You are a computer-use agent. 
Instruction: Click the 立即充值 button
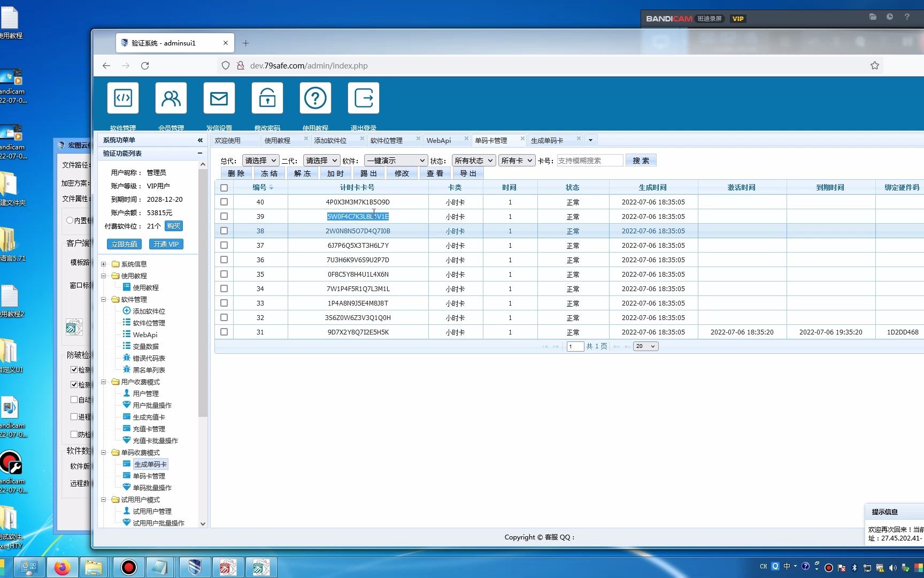pyautogui.click(x=125, y=244)
